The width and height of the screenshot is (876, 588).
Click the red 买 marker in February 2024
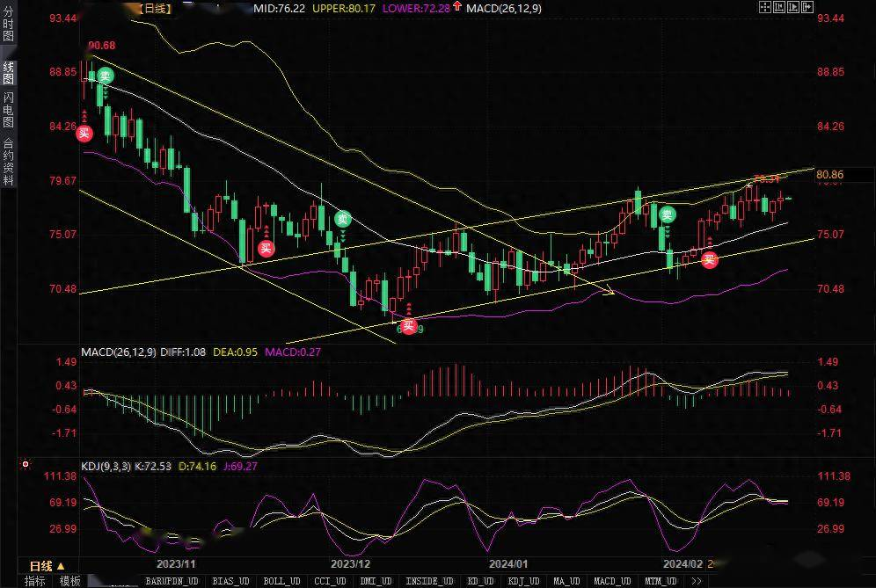(x=709, y=259)
